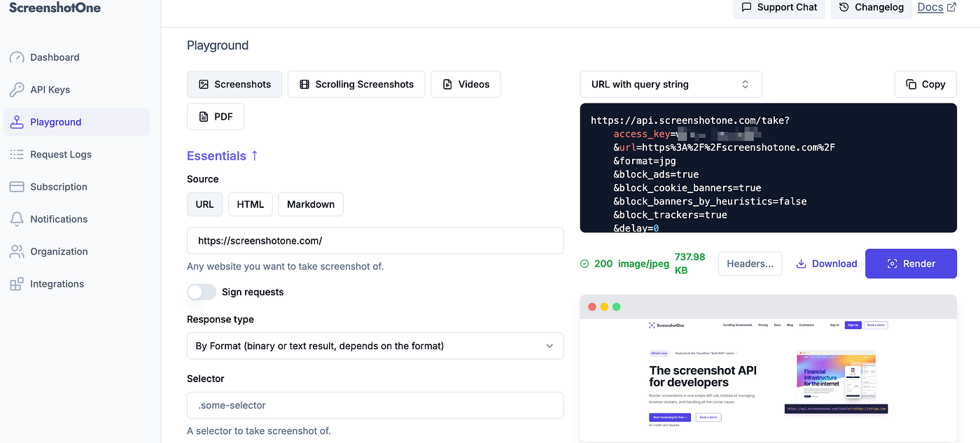
Task: Enable the Sign requests toggle
Action: tap(202, 292)
